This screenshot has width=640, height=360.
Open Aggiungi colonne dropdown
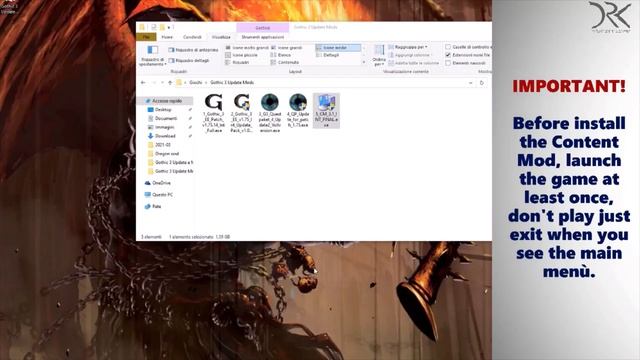click(409, 55)
